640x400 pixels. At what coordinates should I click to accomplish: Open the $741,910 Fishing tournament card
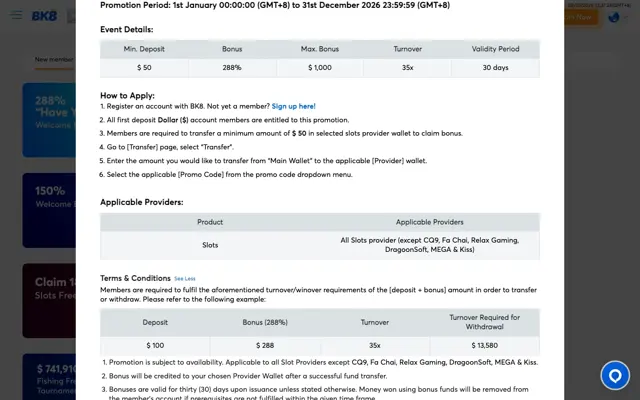[49, 377]
